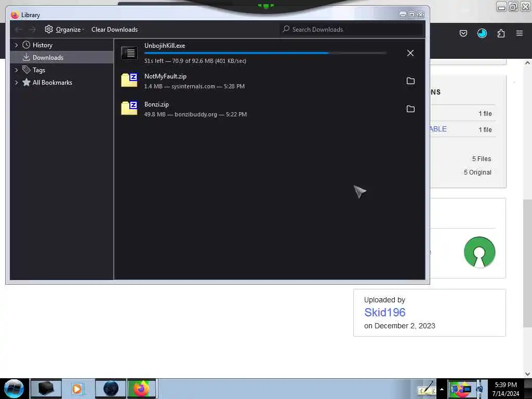The width and height of the screenshot is (532, 399).
Task: Open uploader Skid196 profile link
Action: click(385, 312)
